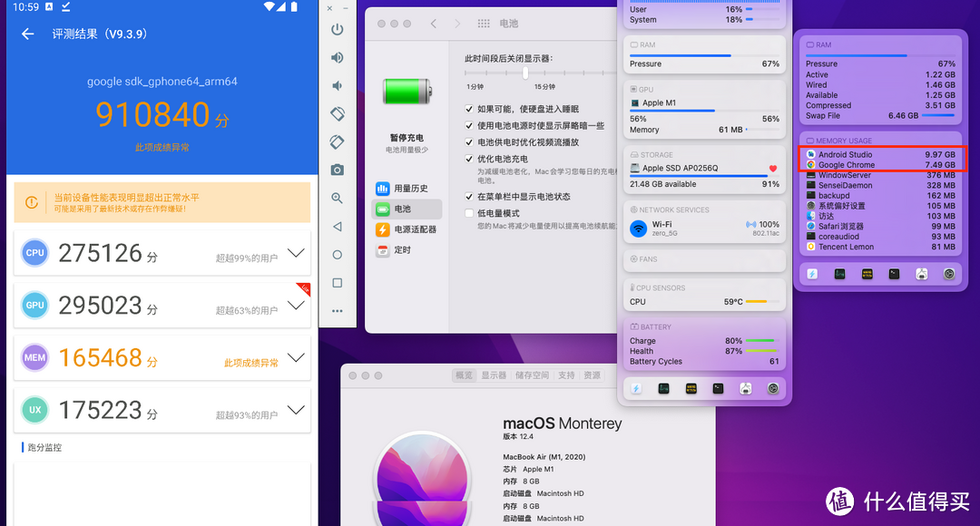Viewport: 980px width, 526px height.
Task: Switch to 资源 tab in About This Mac
Action: 592,375
